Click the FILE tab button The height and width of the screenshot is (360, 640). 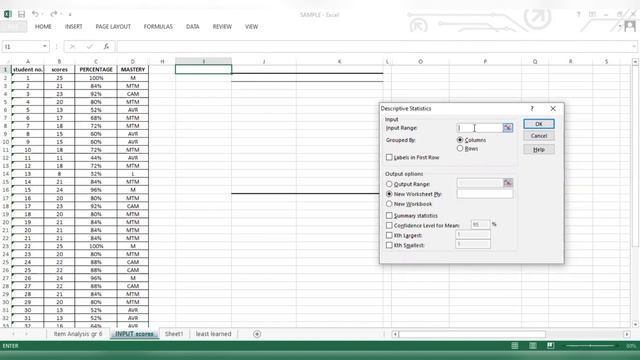[14, 27]
